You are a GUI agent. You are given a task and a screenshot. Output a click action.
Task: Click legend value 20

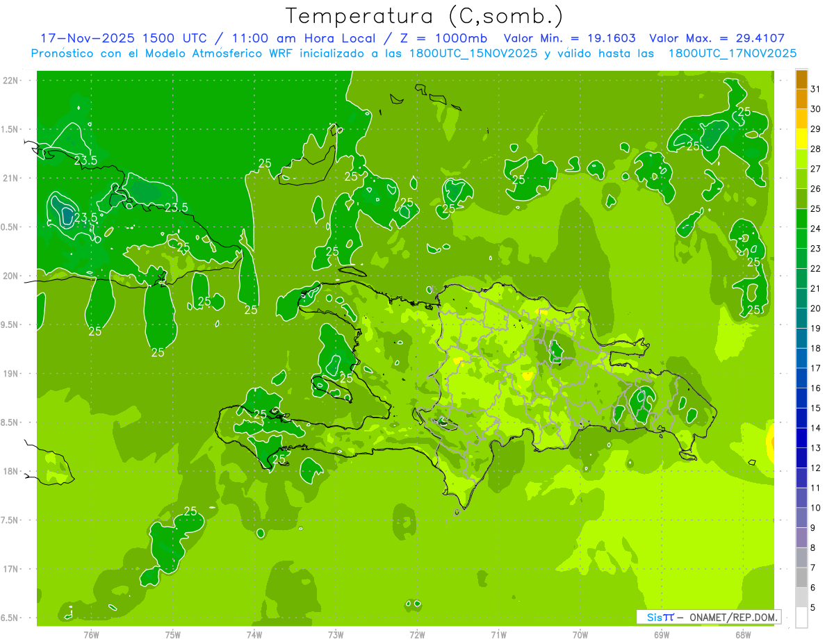[815, 308]
